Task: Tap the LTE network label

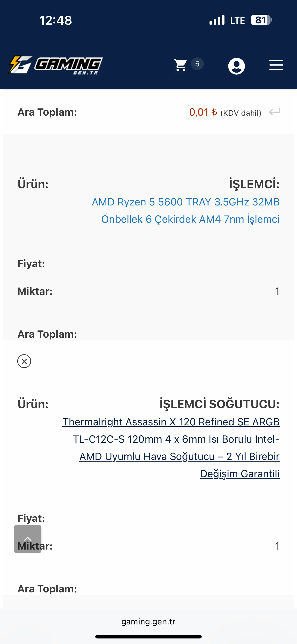Action: pos(237,20)
